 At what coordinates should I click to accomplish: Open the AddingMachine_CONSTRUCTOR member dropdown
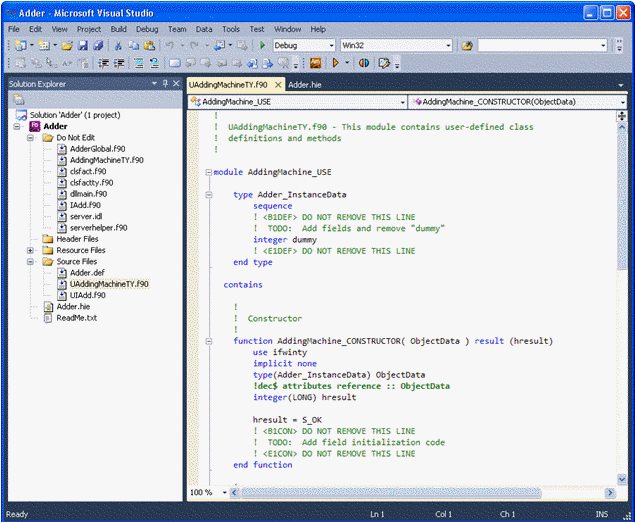[x=622, y=102]
